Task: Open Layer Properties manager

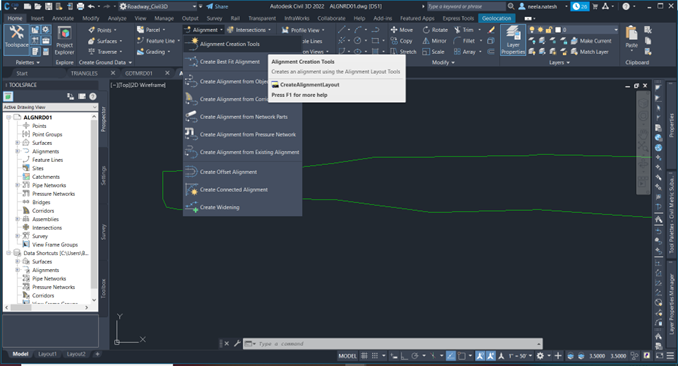Action: 513,40
